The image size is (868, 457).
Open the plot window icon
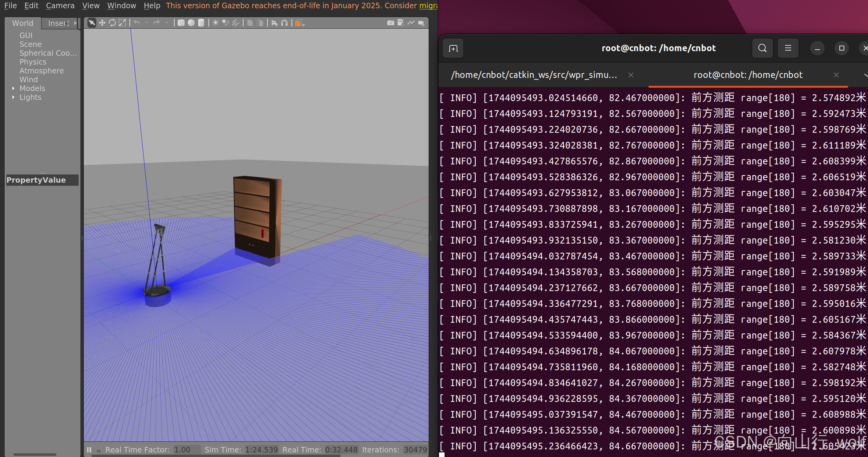411,23
